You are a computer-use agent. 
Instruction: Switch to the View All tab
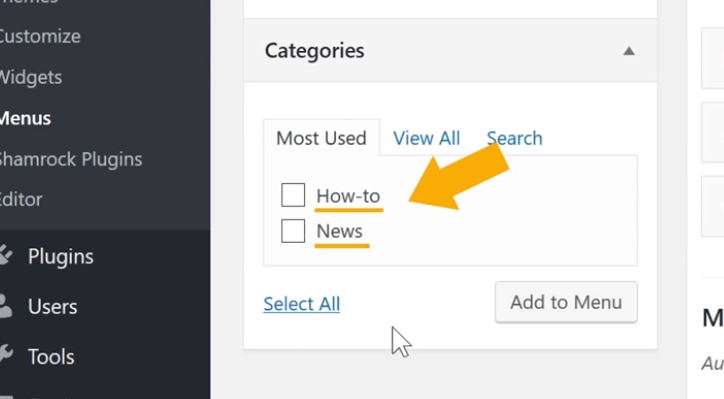click(x=426, y=138)
